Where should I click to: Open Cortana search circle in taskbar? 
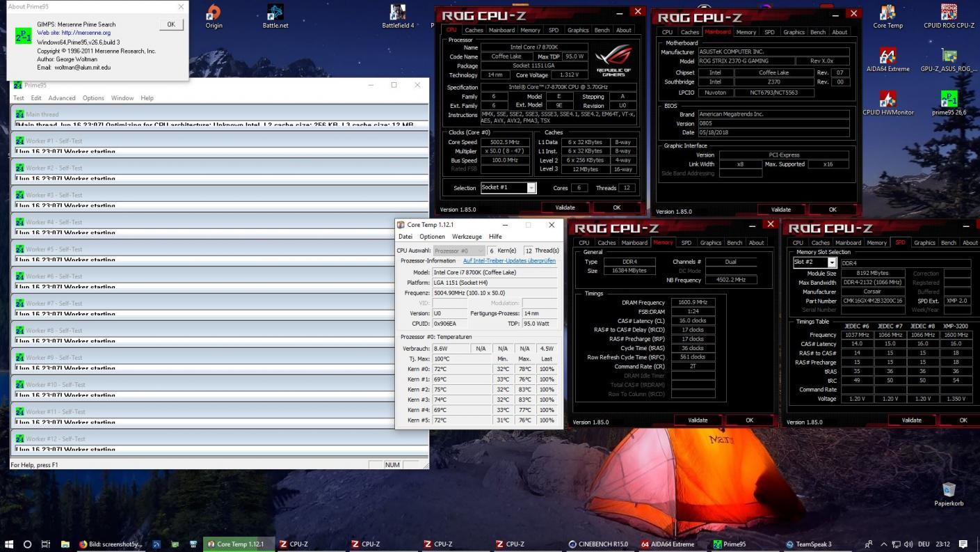(x=28, y=544)
